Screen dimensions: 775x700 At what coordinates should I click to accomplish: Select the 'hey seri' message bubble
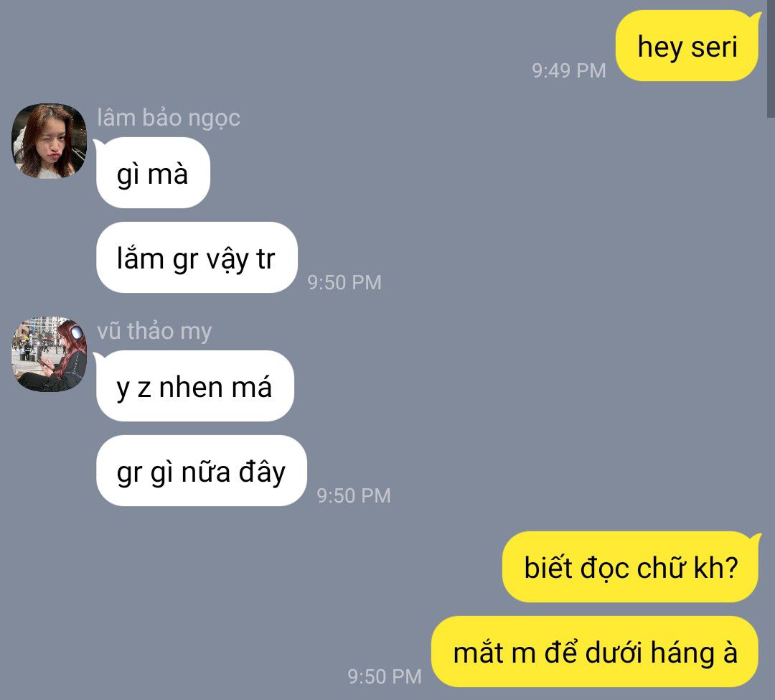687,45
